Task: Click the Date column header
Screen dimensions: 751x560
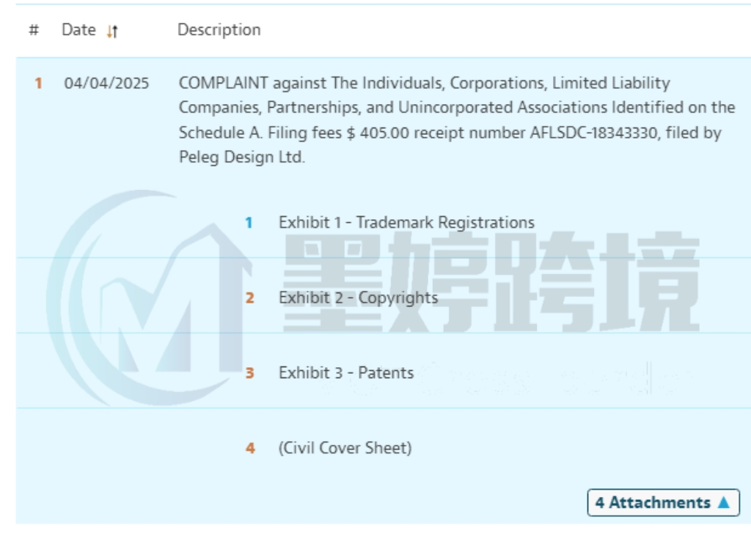Action: 78,30
